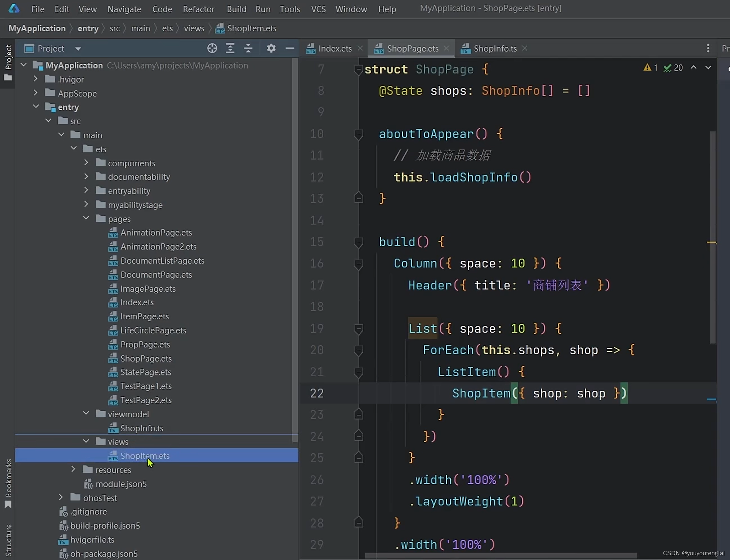Click the entry breadcrumb in navigation bar
The height and width of the screenshot is (560, 730).
click(88, 28)
